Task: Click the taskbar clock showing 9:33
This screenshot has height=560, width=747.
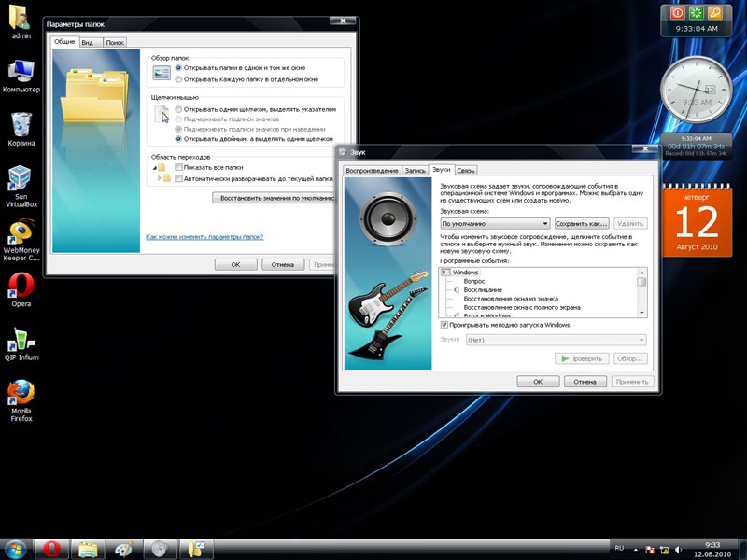Action: click(712, 550)
